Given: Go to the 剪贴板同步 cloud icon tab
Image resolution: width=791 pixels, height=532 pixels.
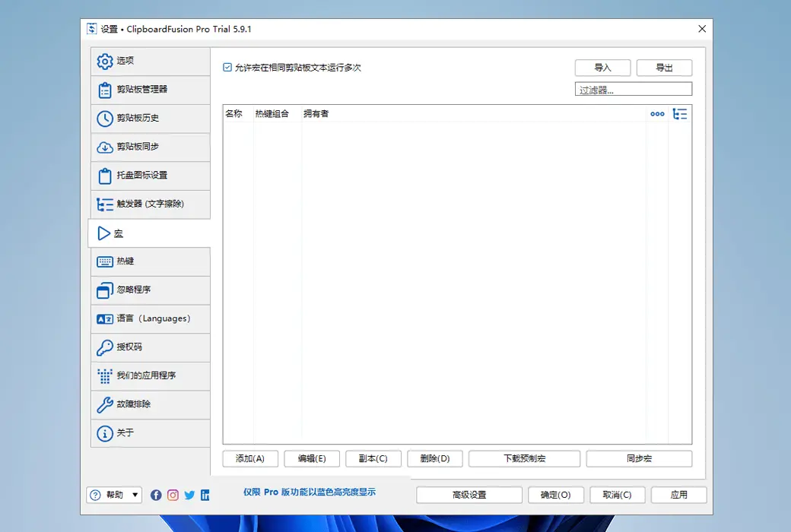Looking at the screenshot, I should point(151,147).
